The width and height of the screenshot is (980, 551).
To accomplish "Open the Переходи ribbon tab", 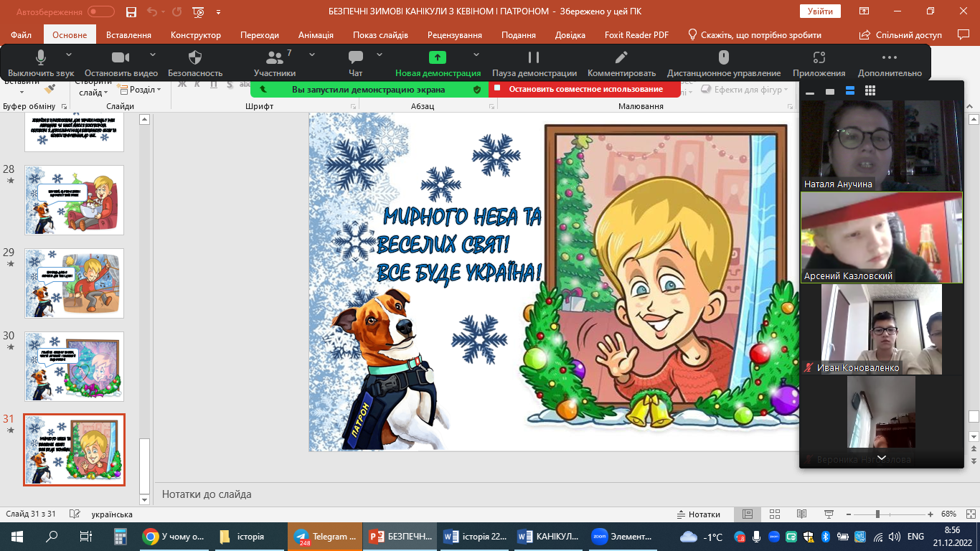I will [x=260, y=34].
